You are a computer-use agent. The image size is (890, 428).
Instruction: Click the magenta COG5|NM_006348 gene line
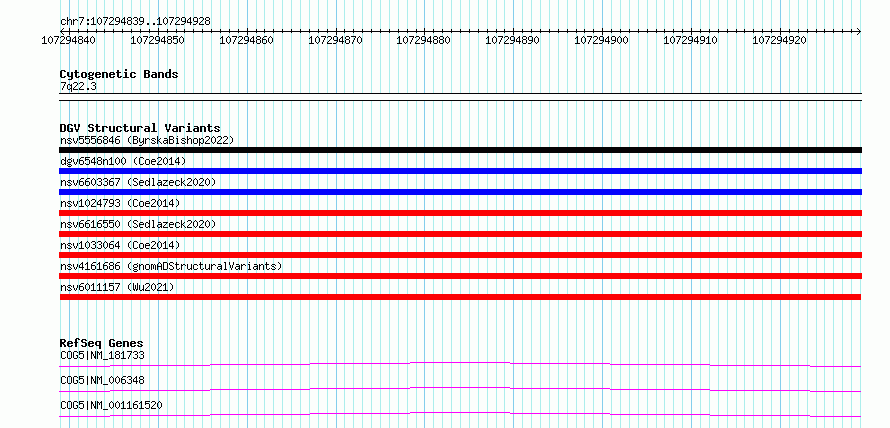coord(460,389)
